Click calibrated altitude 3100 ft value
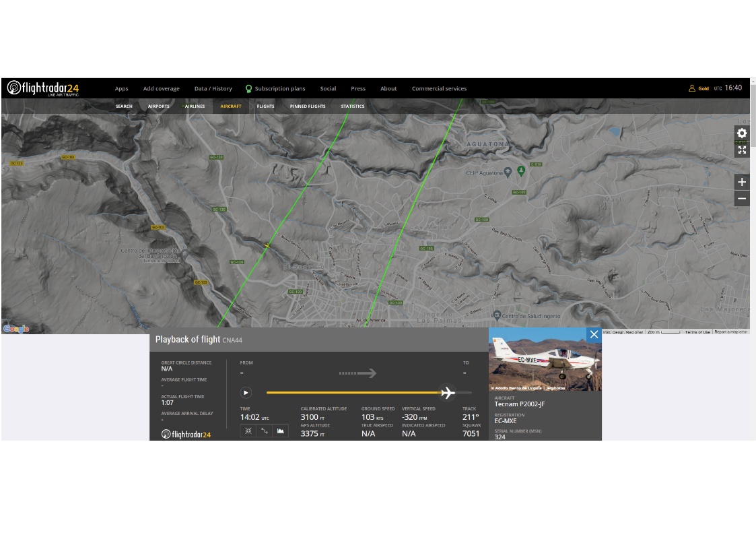The width and height of the screenshot is (756, 535). click(312, 417)
